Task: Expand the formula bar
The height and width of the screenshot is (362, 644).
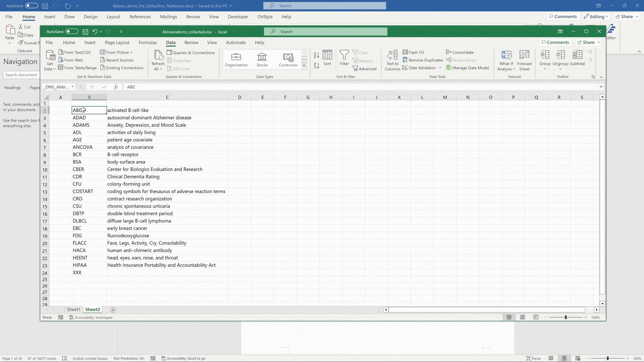Action: 601,87
